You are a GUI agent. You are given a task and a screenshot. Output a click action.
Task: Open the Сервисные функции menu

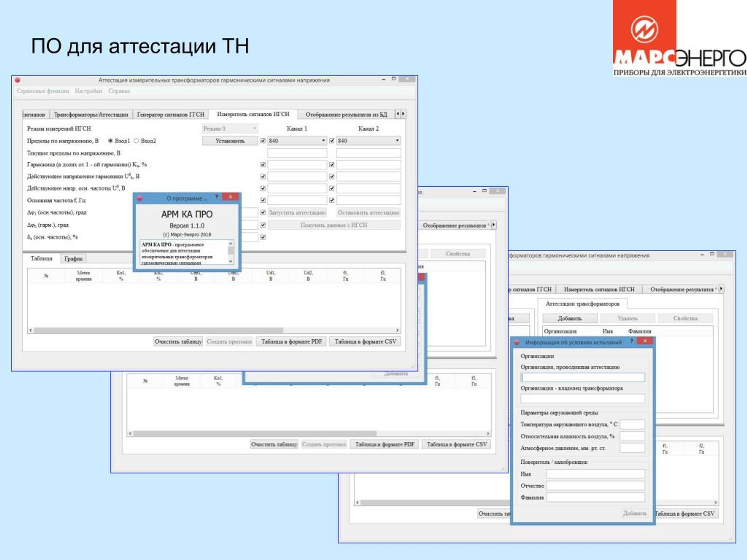[x=43, y=91]
